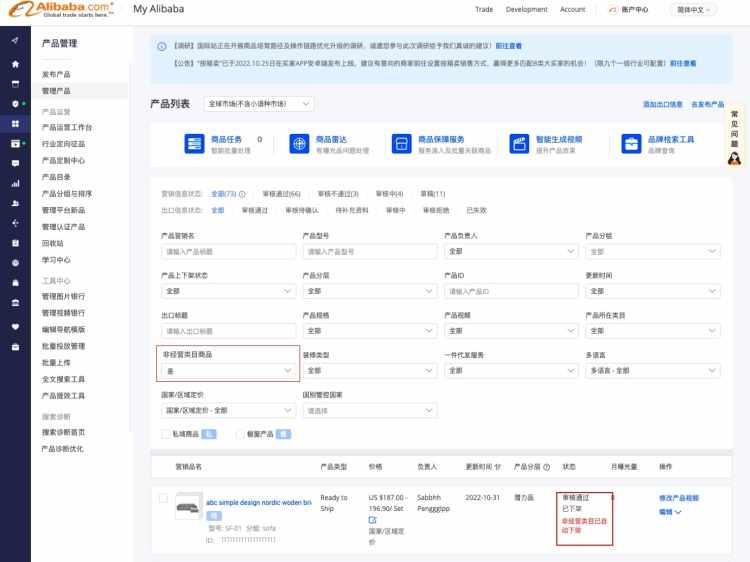Click the 产品ID input field
The height and width of the screenshot is (562, 750).
[511, 291]
